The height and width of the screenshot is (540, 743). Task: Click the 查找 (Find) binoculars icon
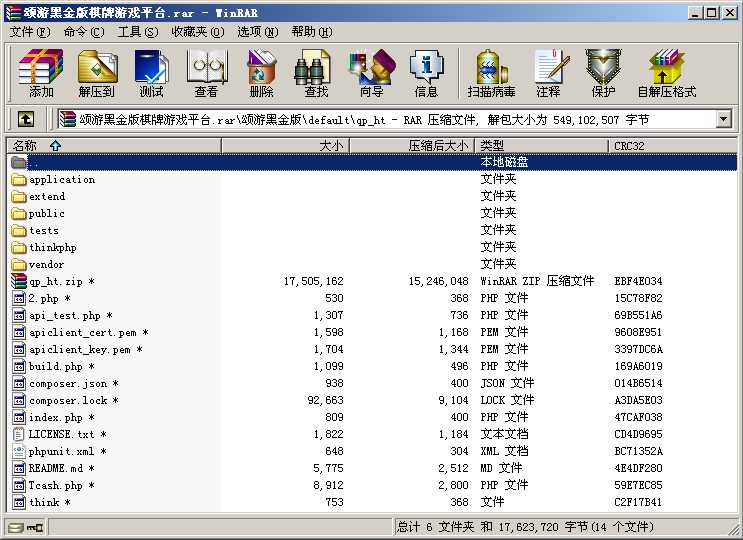[312, 67]
